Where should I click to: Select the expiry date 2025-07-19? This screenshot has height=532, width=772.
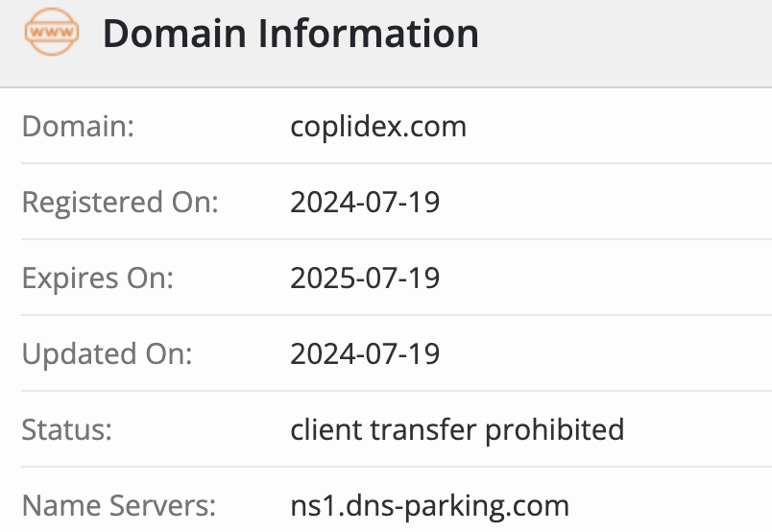point(365,278)
